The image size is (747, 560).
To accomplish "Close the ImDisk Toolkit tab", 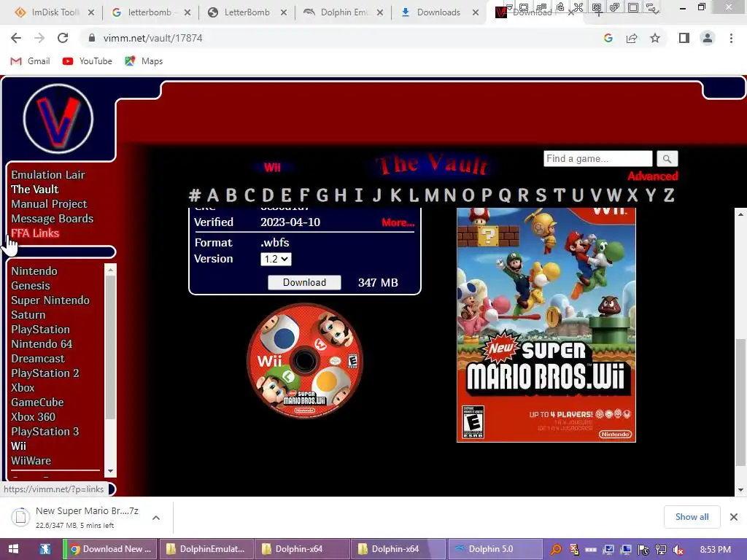I will click(x=91, y=13).
